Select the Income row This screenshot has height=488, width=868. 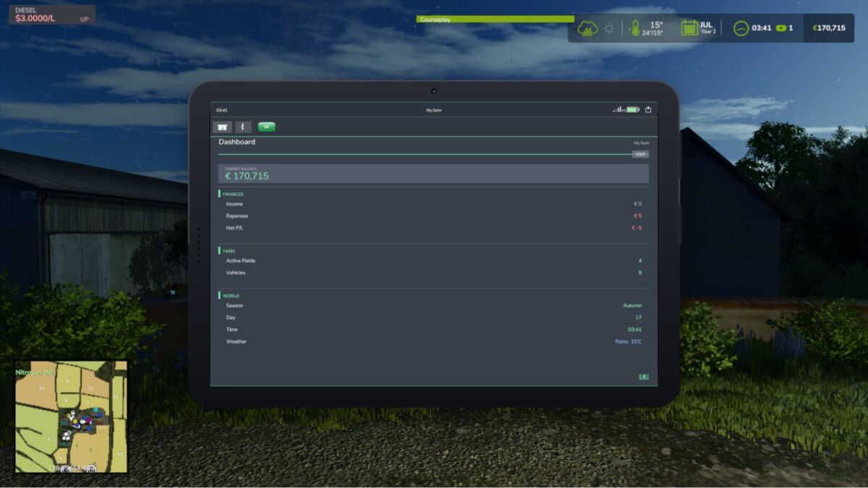(x=433, y=204)
